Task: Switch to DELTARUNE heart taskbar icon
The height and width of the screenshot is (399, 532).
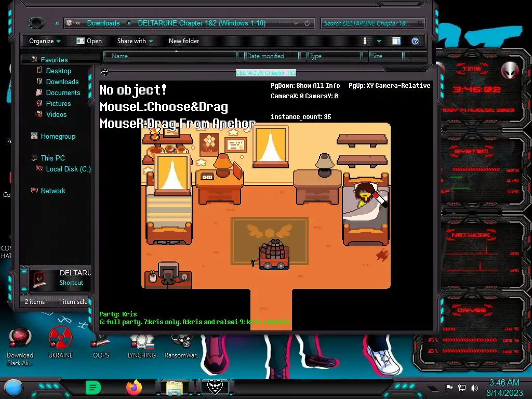Action: tap(215, 388)
